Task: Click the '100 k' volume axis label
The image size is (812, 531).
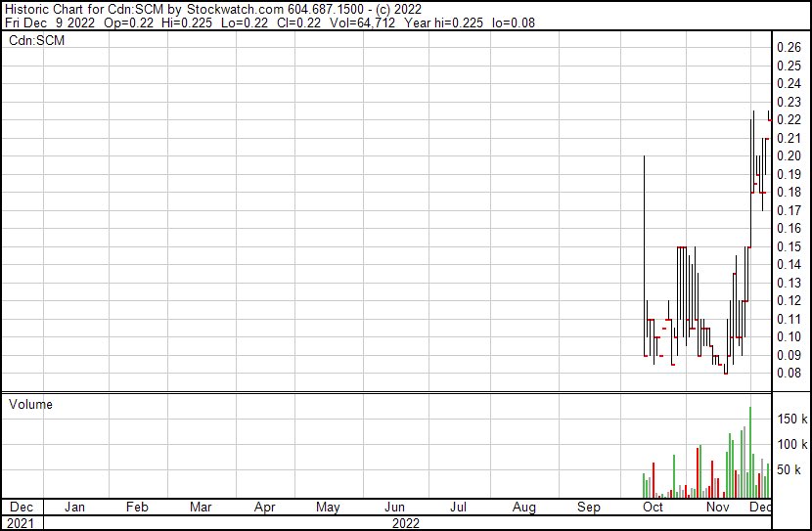Action: [792, 444]
